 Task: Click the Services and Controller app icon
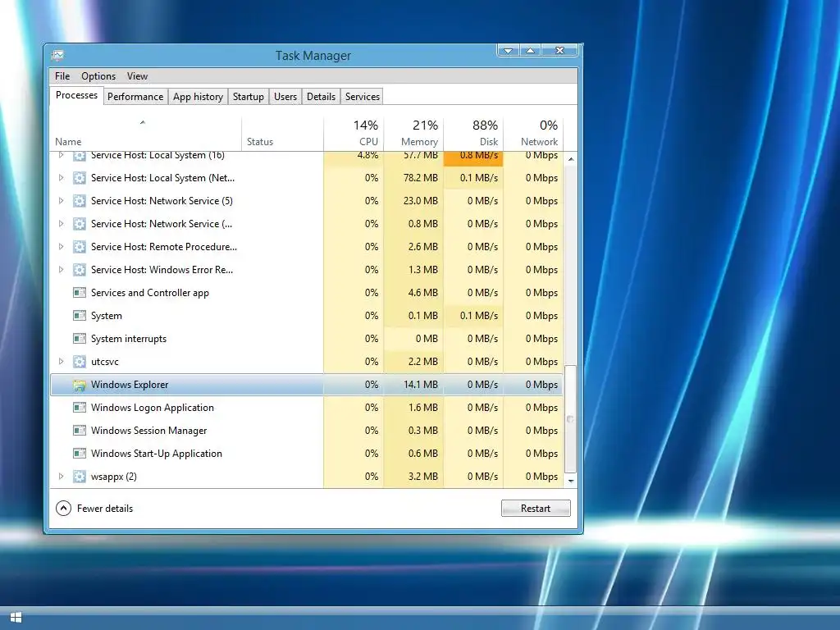pos(80,293)
